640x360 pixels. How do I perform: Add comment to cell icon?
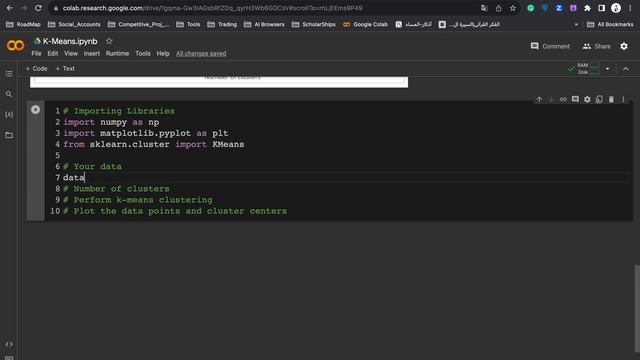(575, 100)
